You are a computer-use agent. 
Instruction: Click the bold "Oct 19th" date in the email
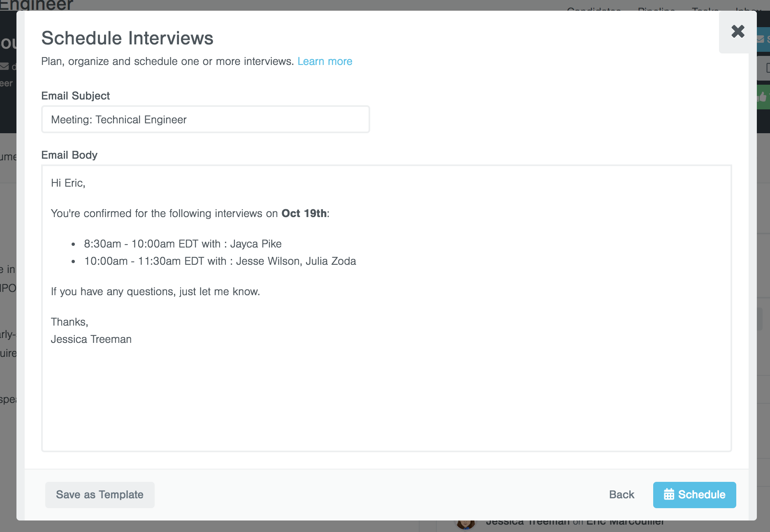[x=304, y=213]
